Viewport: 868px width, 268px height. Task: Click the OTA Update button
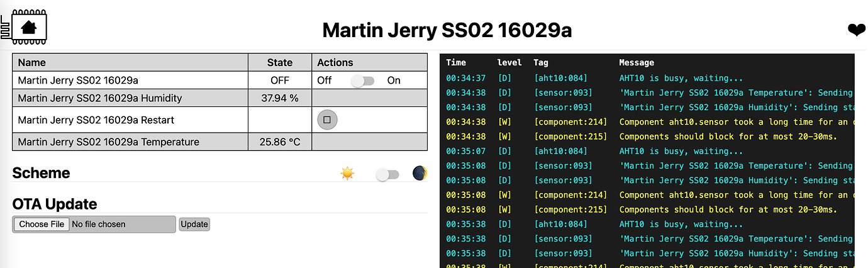(194, 225)
